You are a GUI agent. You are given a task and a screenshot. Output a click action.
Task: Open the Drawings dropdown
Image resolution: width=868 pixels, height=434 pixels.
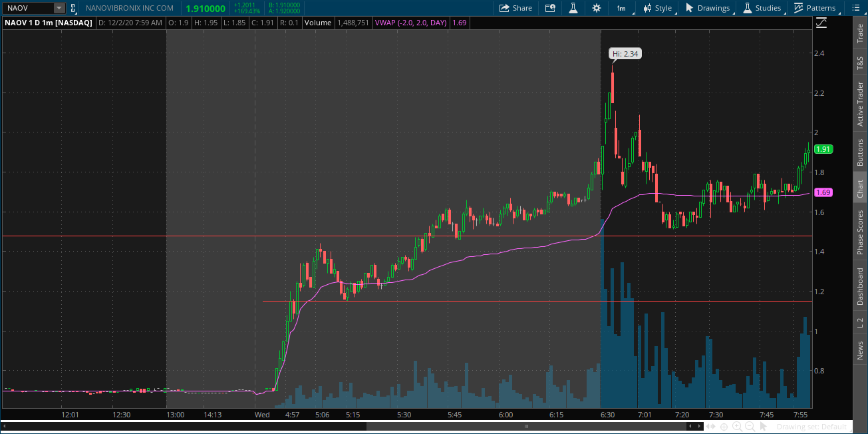click(x=708, y=8)
